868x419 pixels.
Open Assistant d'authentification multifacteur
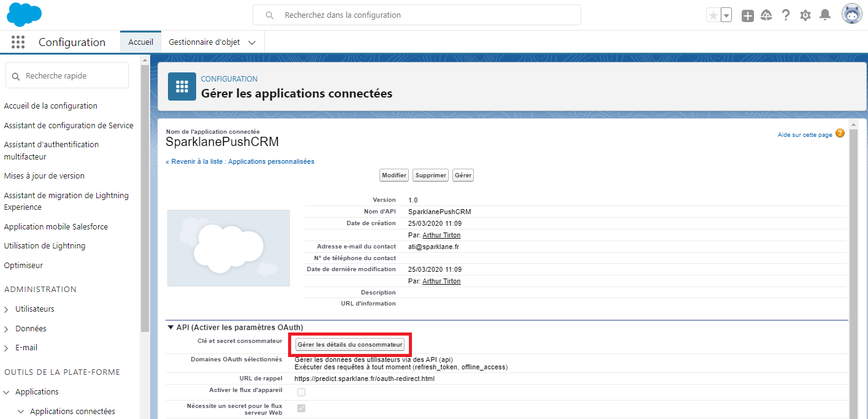pos(51,150)
